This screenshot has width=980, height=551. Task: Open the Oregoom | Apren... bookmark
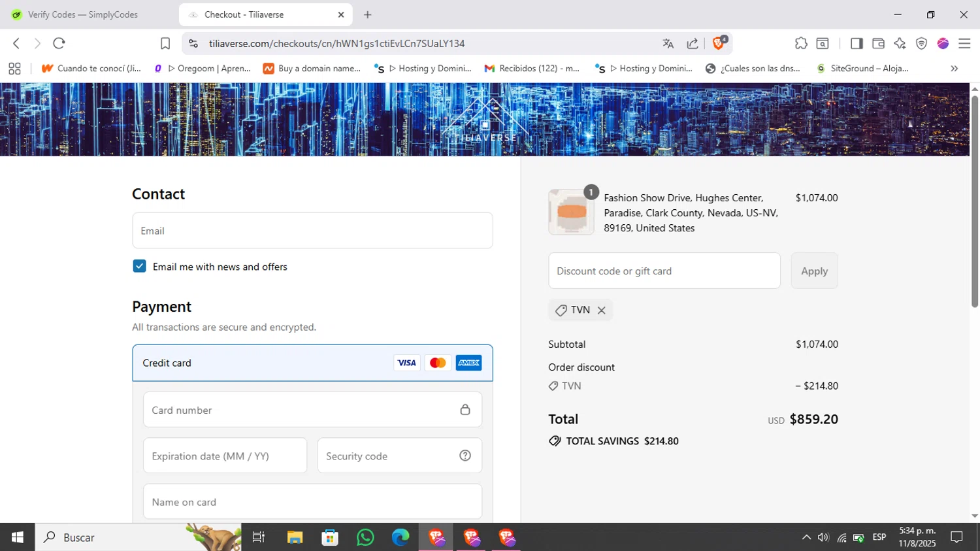pyautogui.click(x=203, y=68)
